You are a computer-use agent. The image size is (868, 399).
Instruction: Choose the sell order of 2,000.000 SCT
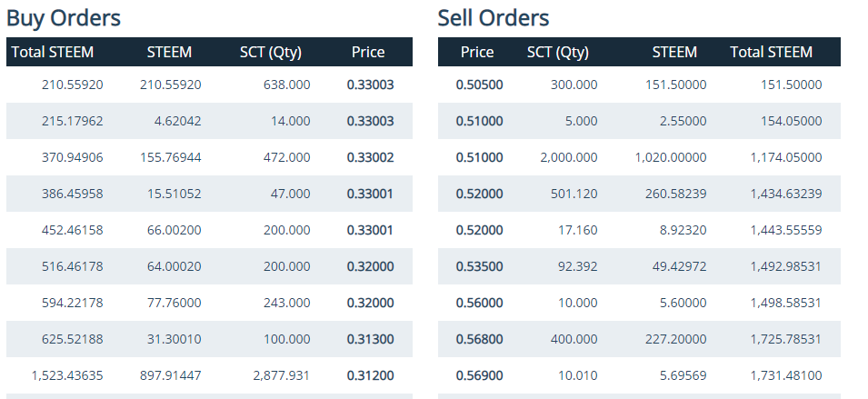pyautogui.click(x=639, y=158)
